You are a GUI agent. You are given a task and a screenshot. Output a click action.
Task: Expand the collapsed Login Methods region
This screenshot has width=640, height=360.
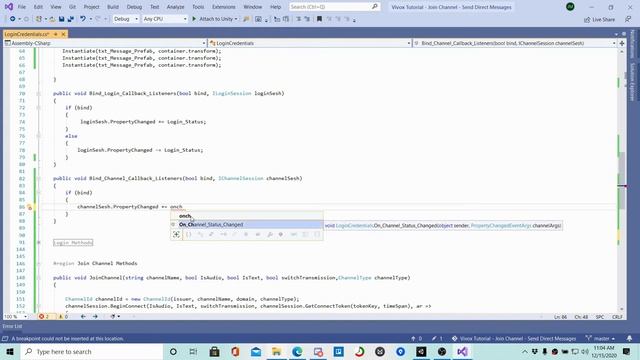coord(39,242)
